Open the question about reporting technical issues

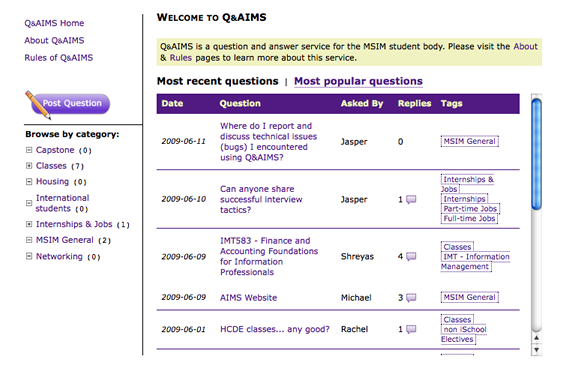(269, 141)
